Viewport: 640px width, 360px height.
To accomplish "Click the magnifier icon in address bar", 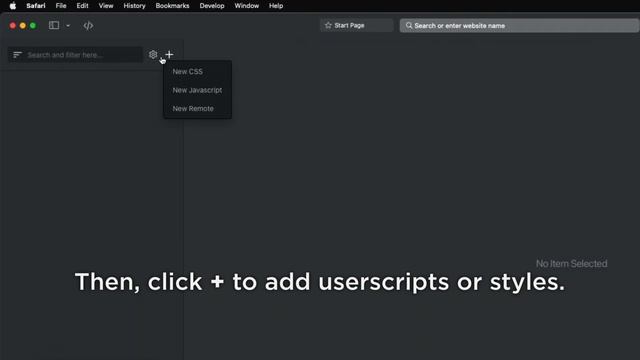I will [x=409, y=25].
